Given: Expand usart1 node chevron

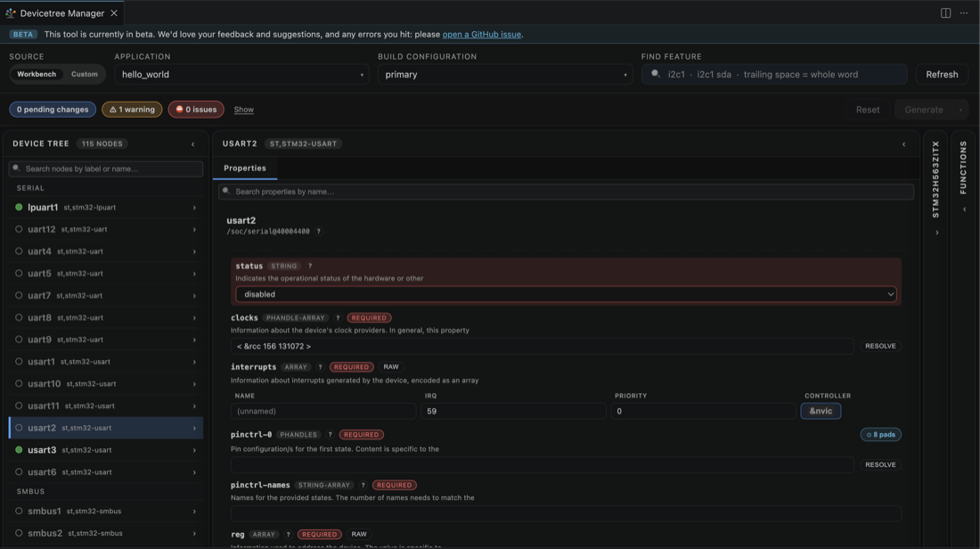Looking at the screenshot, I should [x=194, y=362].
